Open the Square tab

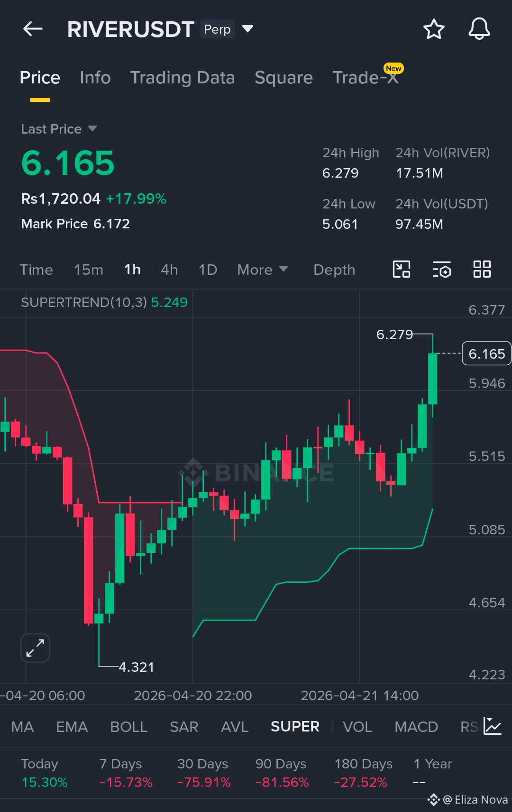tap(283, 78)
